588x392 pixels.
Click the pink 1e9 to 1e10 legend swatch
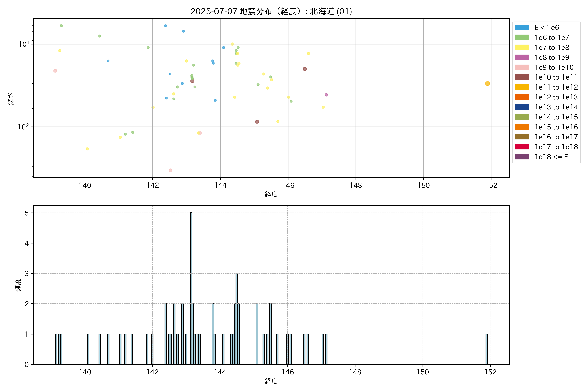click(x=522, y=67)
